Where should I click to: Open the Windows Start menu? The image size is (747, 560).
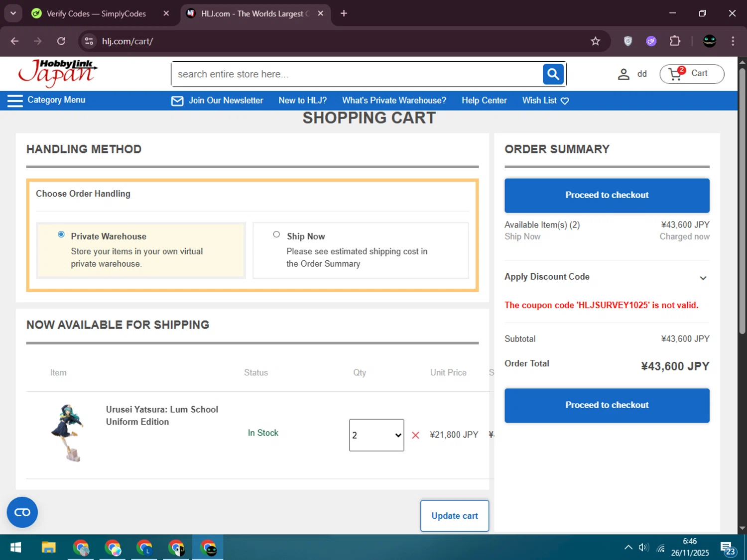pos(15,548)
